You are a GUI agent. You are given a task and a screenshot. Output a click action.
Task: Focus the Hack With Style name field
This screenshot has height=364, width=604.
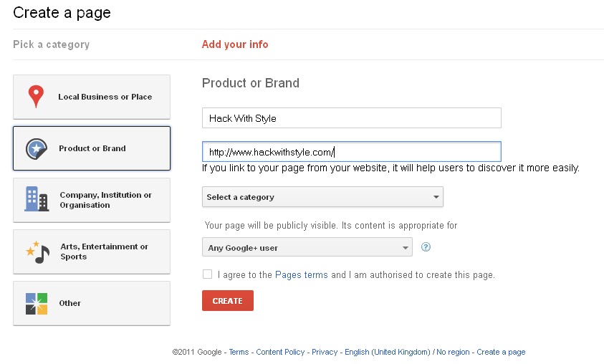pos(352,118)
